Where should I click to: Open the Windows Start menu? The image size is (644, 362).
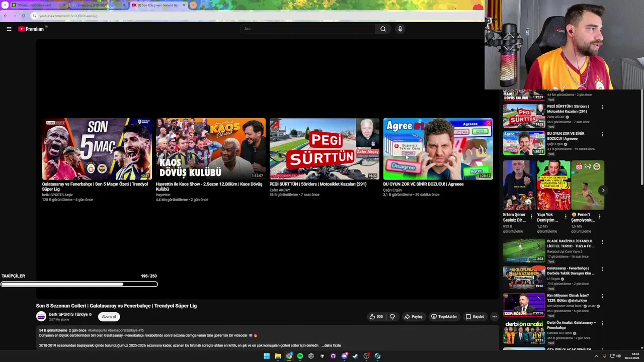click(x=267, y=356)
